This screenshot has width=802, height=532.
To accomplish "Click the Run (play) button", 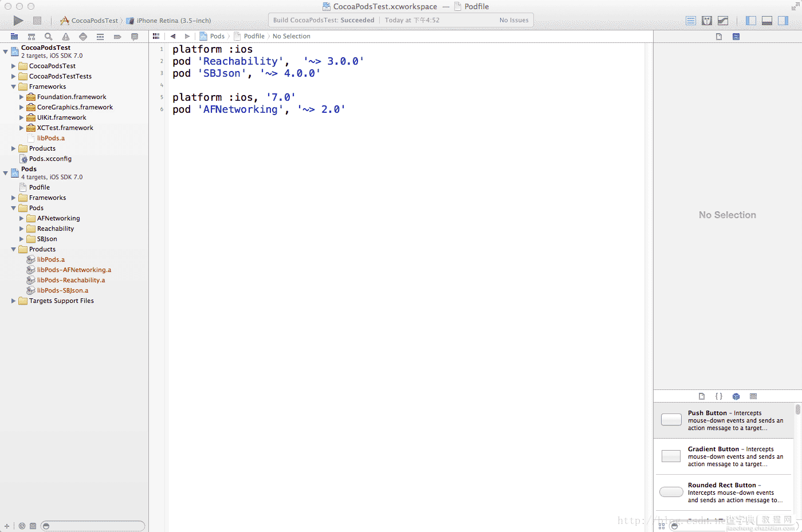I will (18, 21).
